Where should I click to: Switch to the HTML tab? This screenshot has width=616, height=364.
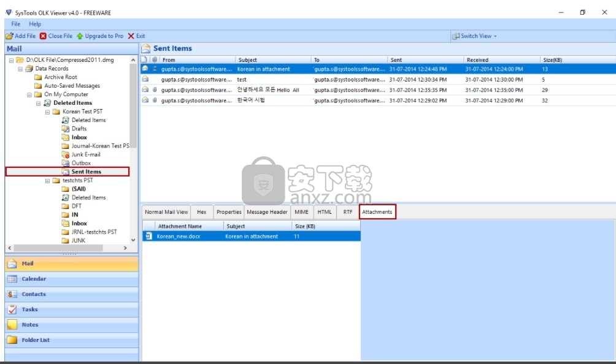[325, 212]
